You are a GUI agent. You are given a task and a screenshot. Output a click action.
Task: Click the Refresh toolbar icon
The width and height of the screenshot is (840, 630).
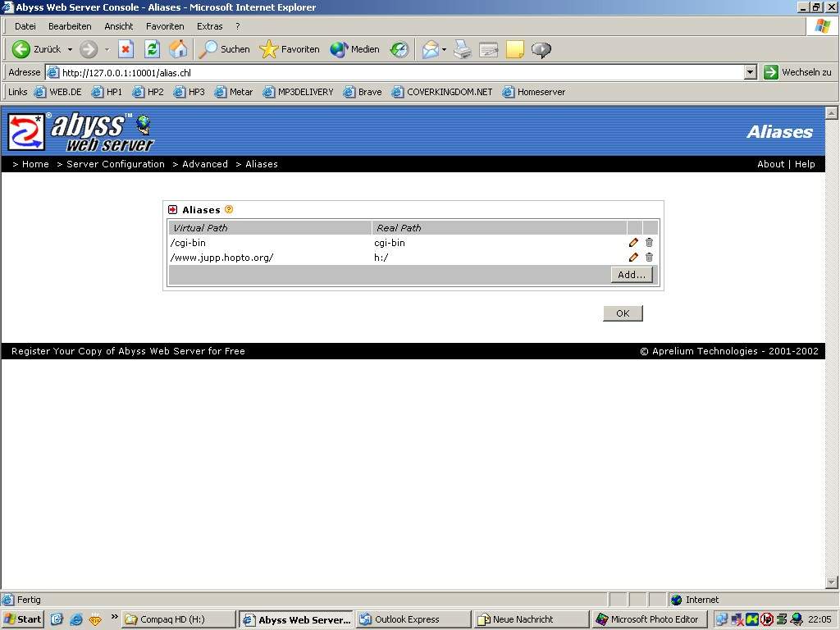pos(152,49)
